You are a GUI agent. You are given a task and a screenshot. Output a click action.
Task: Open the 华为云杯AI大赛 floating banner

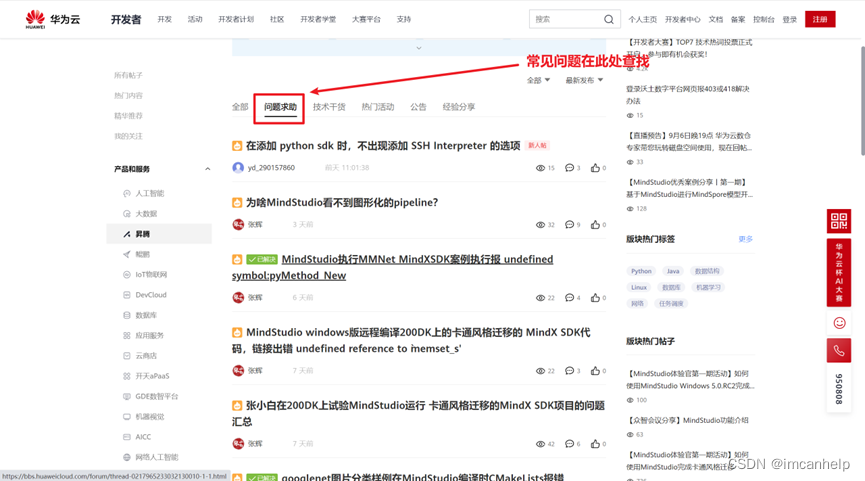[x=839, y=273]
